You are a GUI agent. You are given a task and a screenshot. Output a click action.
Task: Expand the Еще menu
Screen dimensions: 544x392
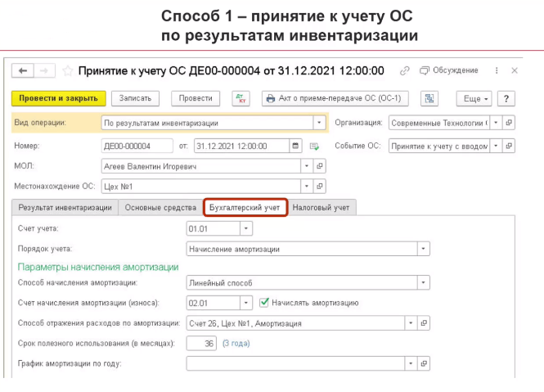pyautogui.click(x=474, y=98)
